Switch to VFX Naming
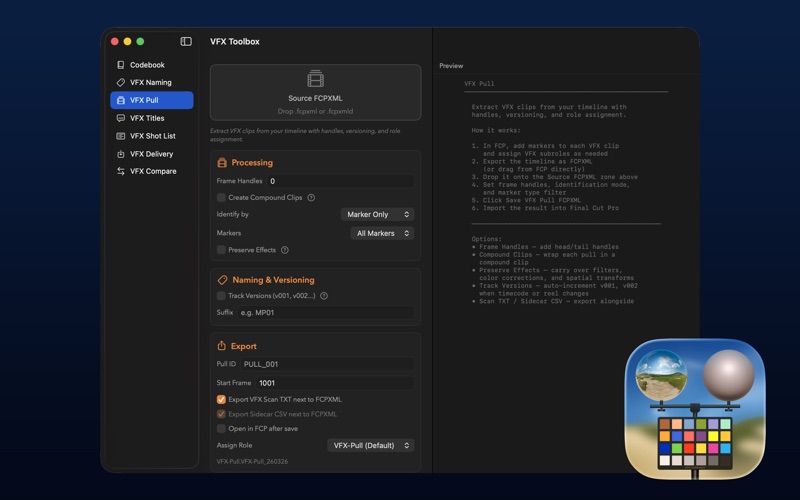The width and height of the screenshot is (800, 500). pos(152,82)
